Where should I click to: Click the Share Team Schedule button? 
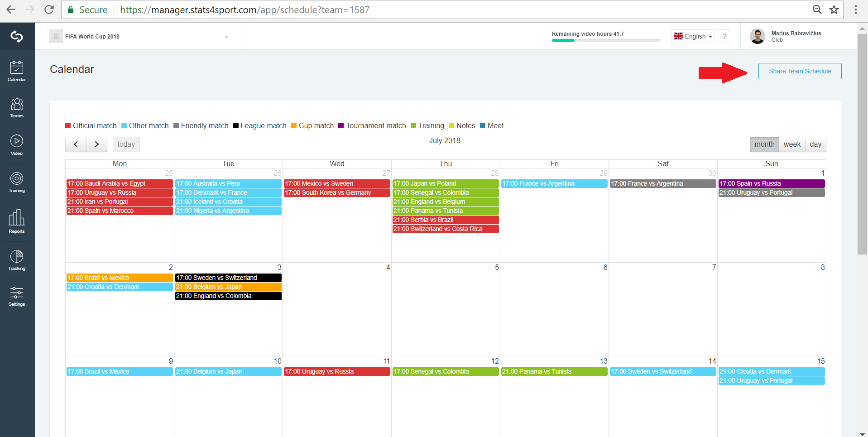click(x=800, y=71)
